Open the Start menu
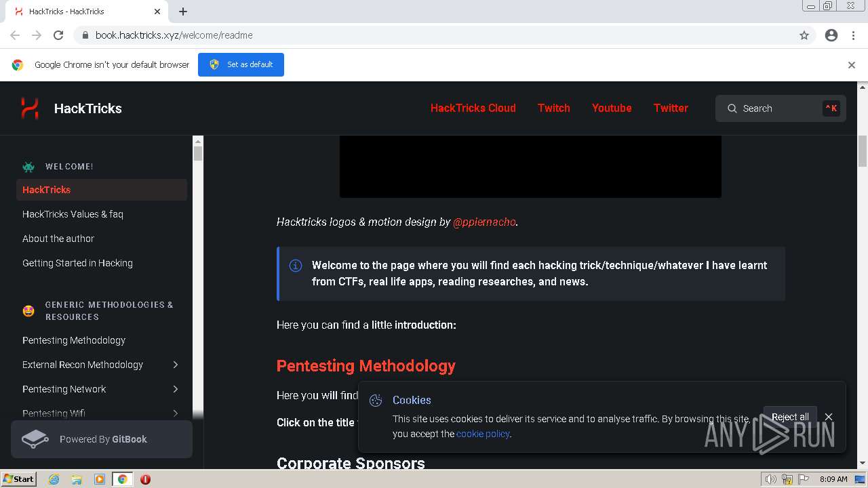The image size is (868, 488). pyautogui.click(x=19, y=479)
